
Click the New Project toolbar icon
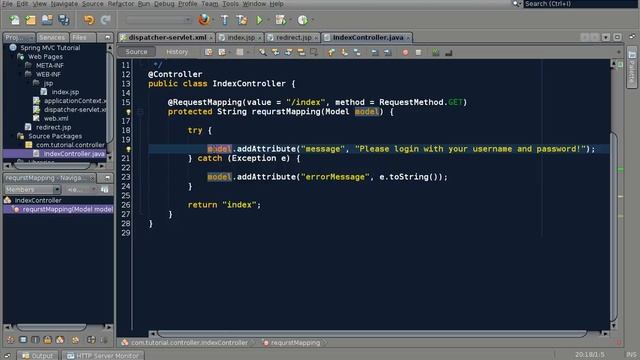[30, 20]
